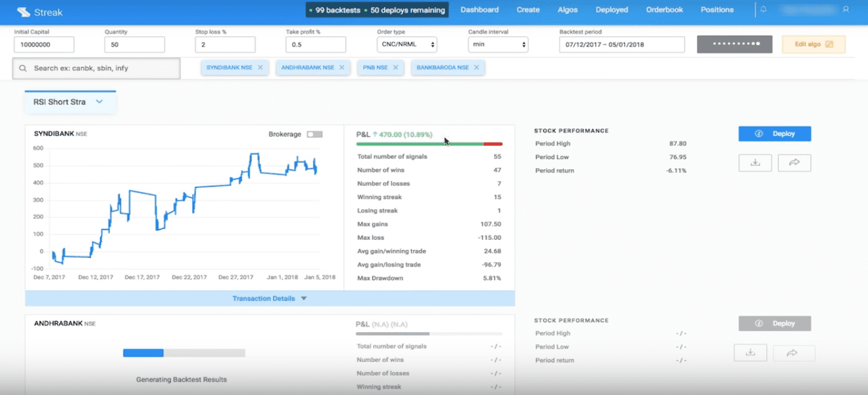
Task: Open the notifications bell icon
Action: pyautogui.click(x=764, y=10)
